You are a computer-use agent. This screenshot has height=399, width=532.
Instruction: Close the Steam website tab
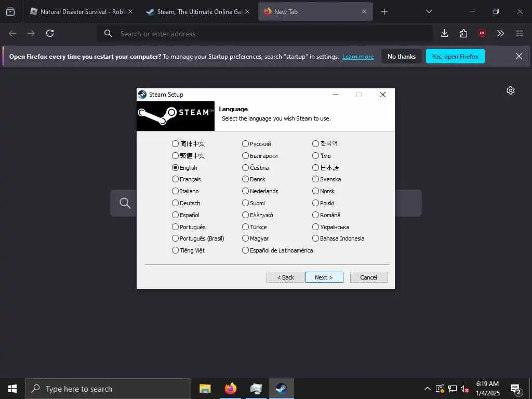pos(247,11)
